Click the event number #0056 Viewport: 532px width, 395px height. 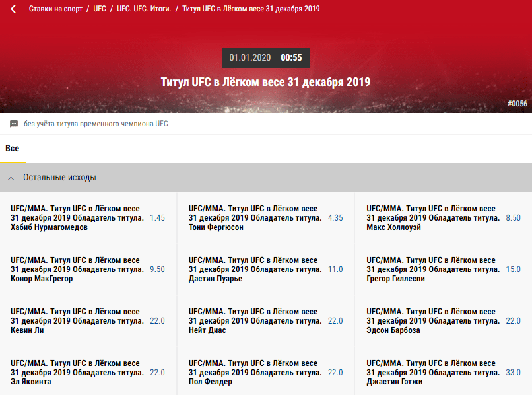point(517,104)
